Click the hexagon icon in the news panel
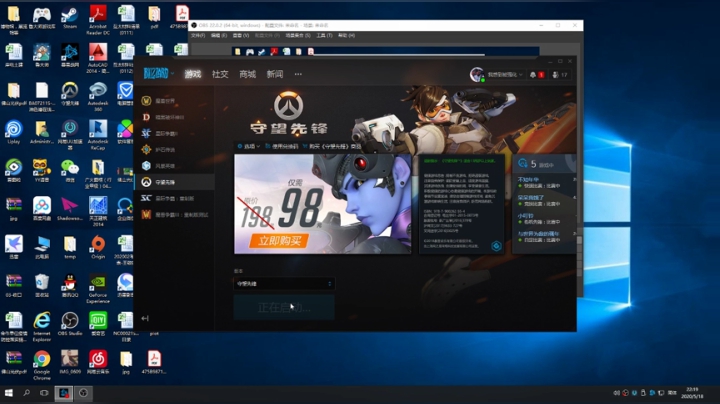Image resolution: width=720 pixels, height=404 pixels. pyautogui.click(x=496, y=246)
